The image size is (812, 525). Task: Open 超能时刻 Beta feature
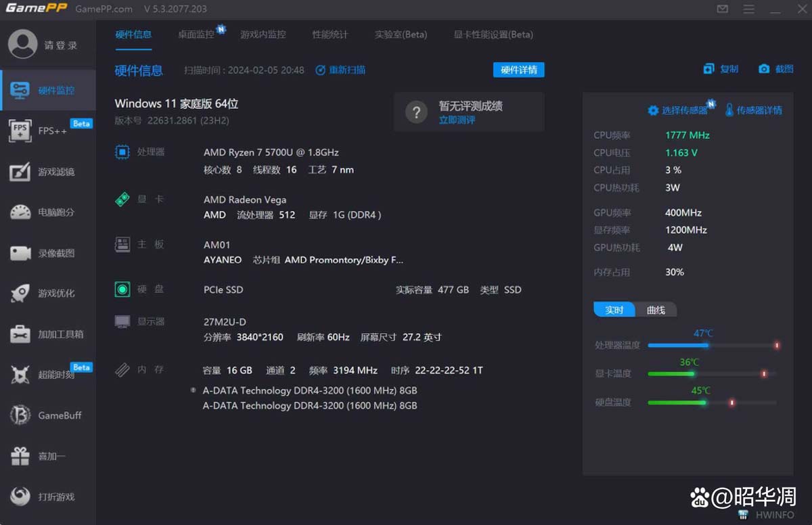(41, 374)
